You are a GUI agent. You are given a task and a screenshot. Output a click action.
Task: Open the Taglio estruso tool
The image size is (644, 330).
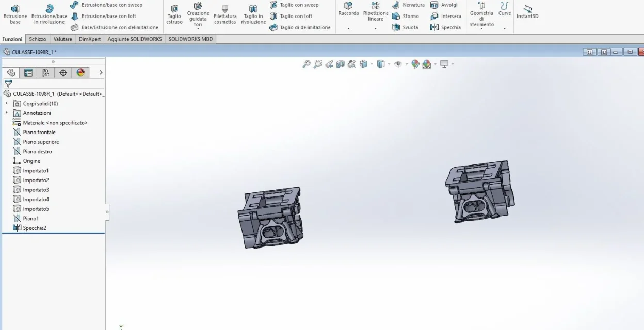point(174,14)
